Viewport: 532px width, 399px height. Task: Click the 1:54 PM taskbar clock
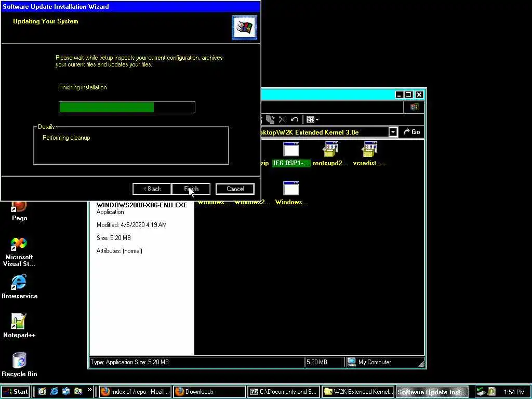click(514, 392)
